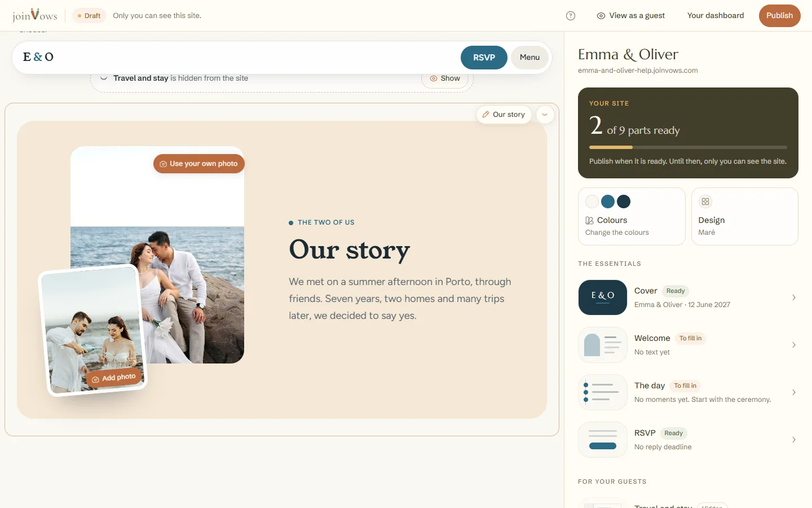This screenshot has height=508, width=812.
Task: Click the Draft status badge
Action: point(89,16)
